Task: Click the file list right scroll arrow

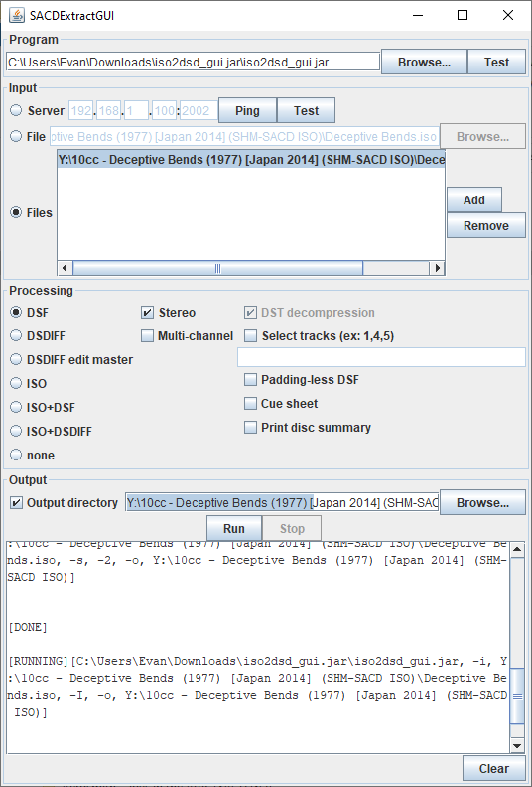Action: (x=438, y=268)
